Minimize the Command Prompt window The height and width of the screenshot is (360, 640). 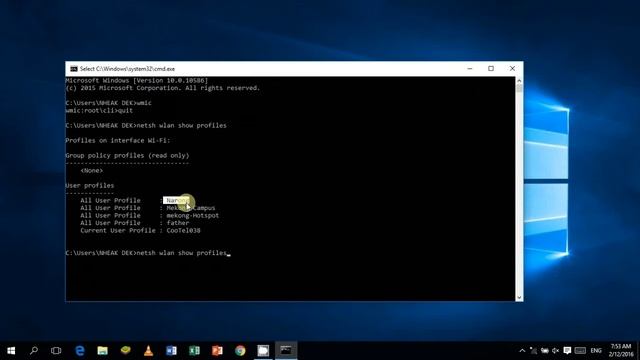coord(470,69)
